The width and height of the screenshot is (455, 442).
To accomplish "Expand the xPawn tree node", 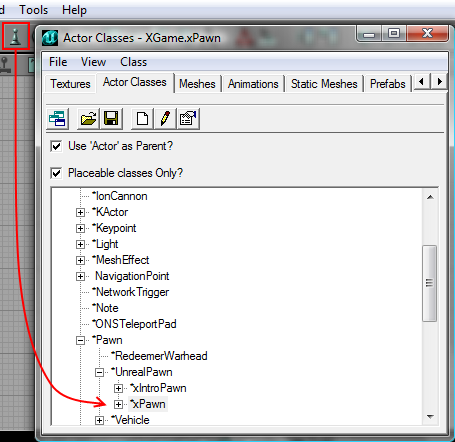I will (x=118, y=404).
